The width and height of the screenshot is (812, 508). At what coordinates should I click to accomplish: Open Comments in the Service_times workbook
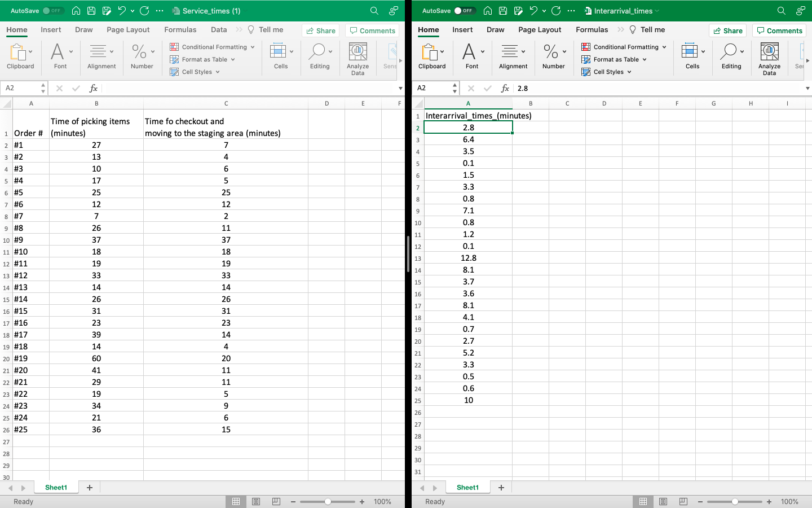(x=372, y=30)
